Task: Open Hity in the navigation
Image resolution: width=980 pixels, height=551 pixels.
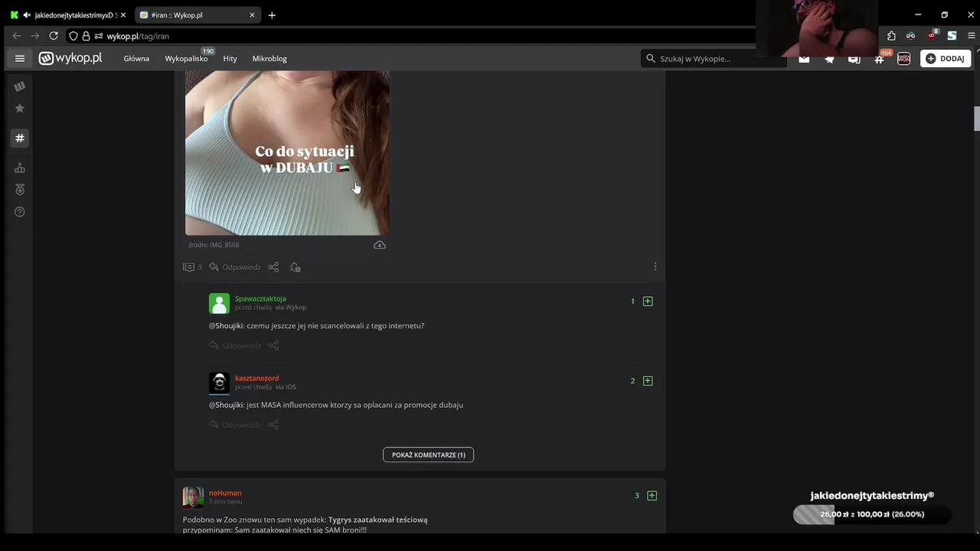Action: (230, 58)
